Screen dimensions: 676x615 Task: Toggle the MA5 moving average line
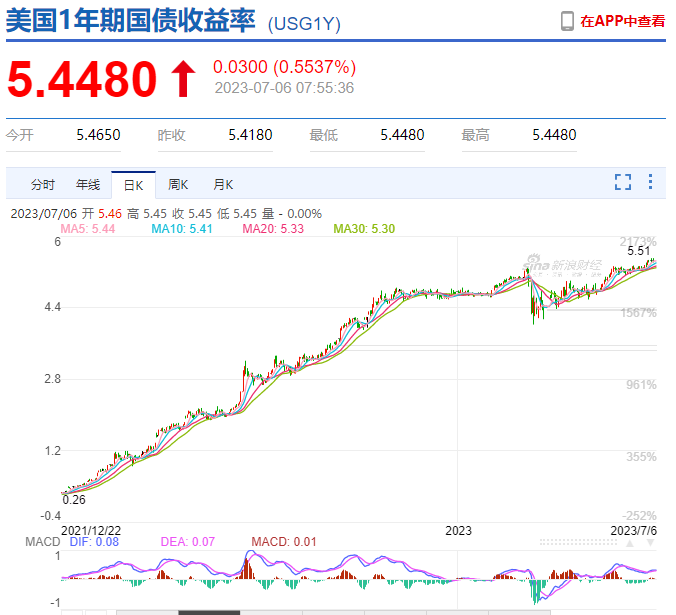click(88, 229)
